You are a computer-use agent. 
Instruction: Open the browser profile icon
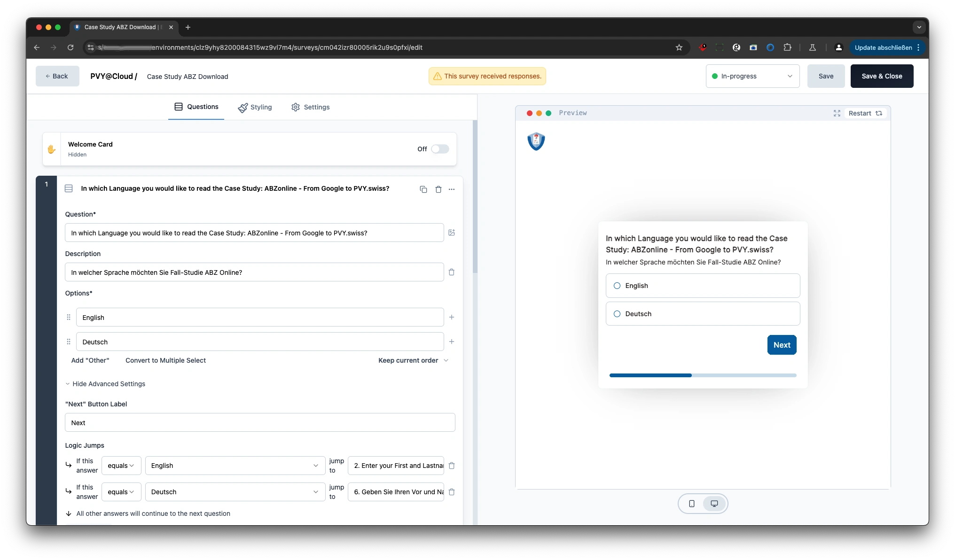[839, 47]
